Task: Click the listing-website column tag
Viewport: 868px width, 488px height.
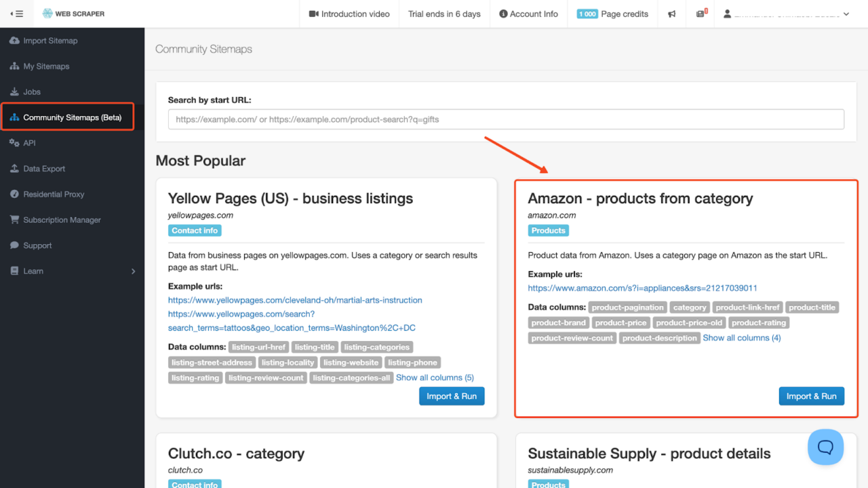Action: click(351, 363)
